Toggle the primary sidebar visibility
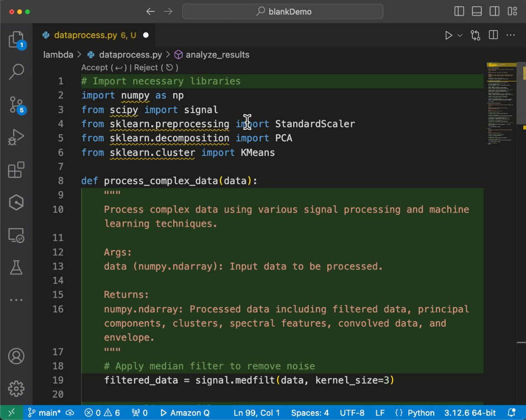The height and width of the screenshot is (420, 526). (x=459, y=11)
